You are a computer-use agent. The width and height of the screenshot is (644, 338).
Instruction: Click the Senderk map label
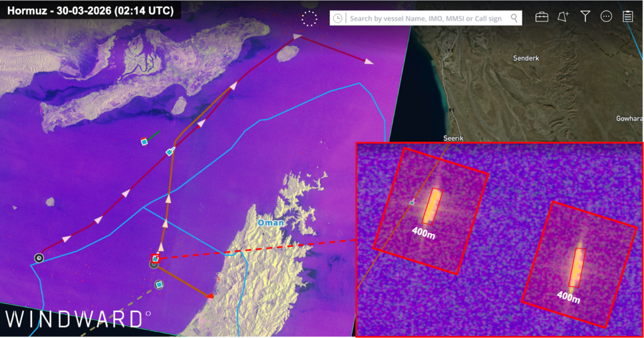click(526, 58)
